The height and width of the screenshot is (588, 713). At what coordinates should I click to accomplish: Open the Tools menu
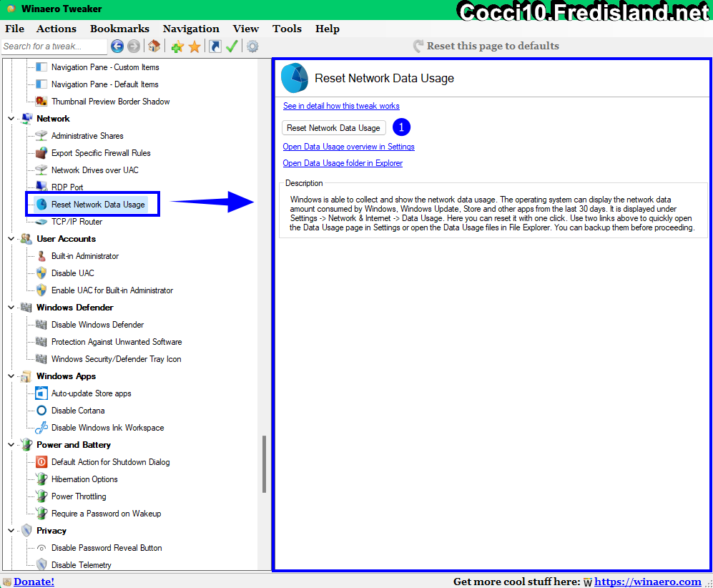click(x=287, y=29)
